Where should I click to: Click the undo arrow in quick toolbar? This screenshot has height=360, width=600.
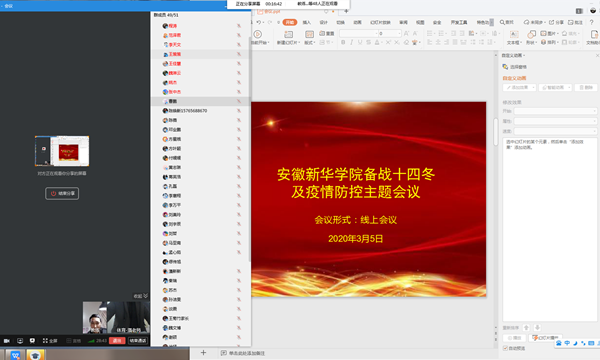click(259, 22)
